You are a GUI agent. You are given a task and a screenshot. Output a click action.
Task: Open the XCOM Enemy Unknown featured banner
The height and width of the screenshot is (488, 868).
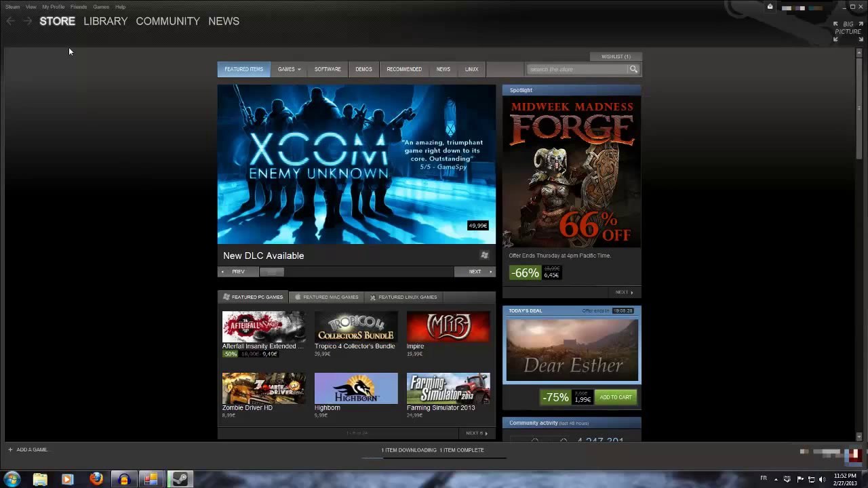click(357, 164)
